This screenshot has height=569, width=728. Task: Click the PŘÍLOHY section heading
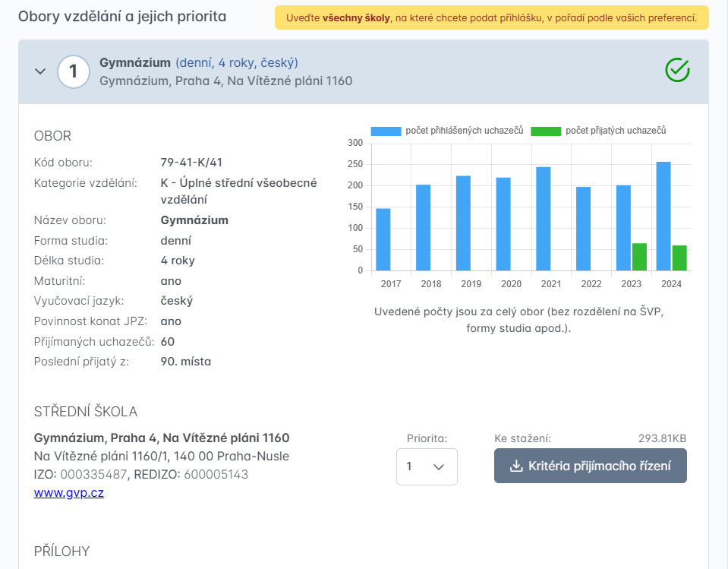pyautogui.click(x=62, y=551)
